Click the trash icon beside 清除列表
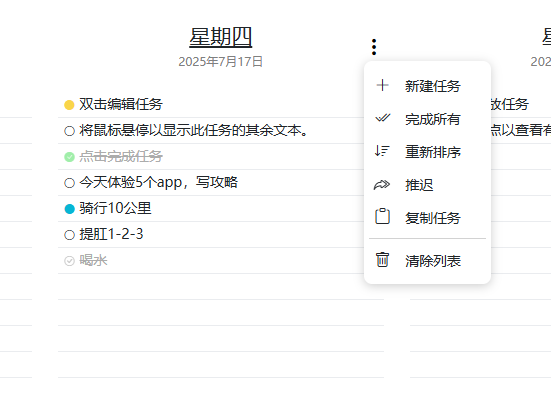The width and height of the screenshot is (551, 400). [x=382, y=260]
